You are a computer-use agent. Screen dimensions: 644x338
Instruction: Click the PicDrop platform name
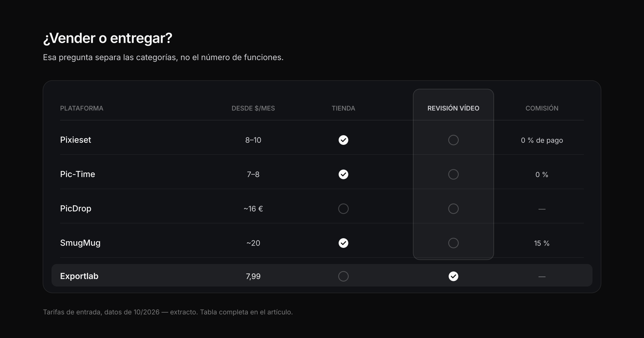76,209
